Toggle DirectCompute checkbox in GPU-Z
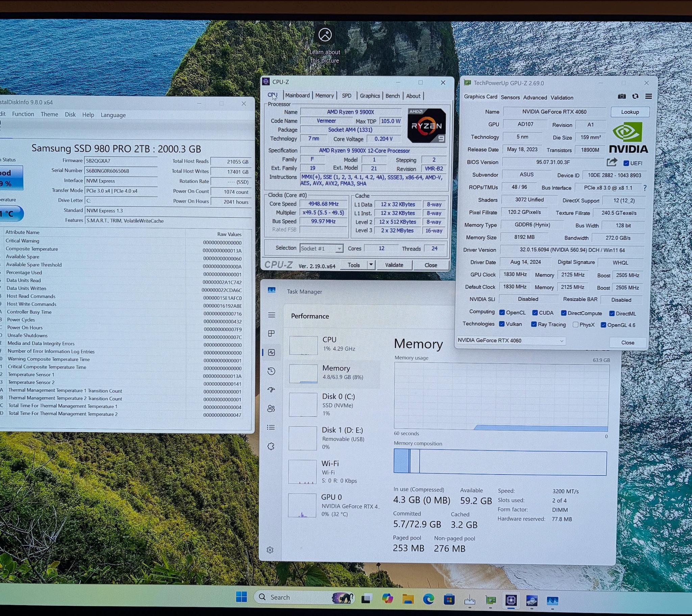This screenshot has height=616, width=692. [564, 313]
